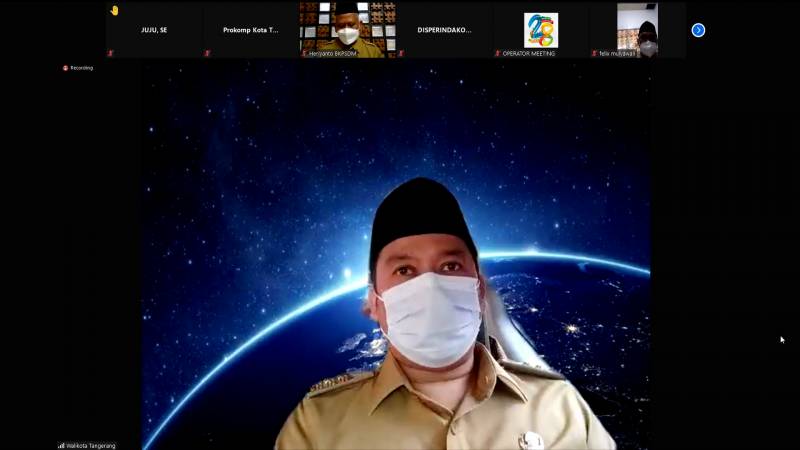Click the red Recording indicator icon
800x450 pixels.
click(x=65, y=68)
